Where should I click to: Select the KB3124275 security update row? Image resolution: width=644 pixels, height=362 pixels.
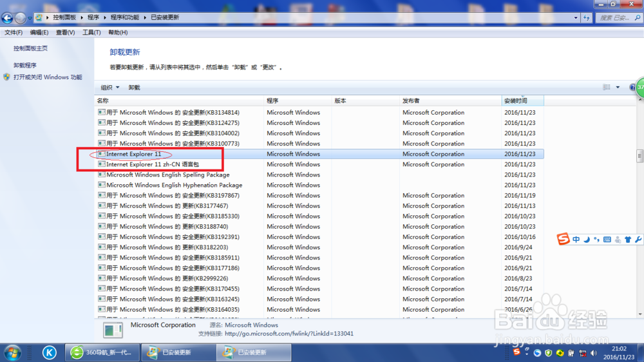[x=319, y=123]
